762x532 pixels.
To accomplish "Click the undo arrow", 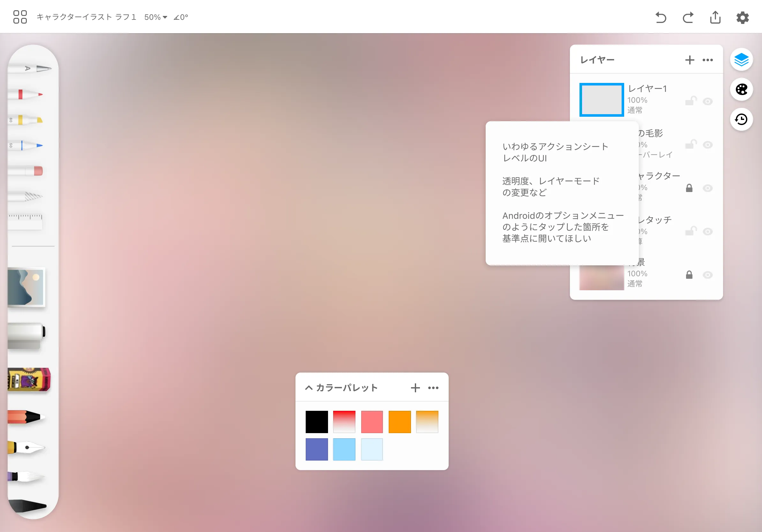I will (x=661, y=17).
